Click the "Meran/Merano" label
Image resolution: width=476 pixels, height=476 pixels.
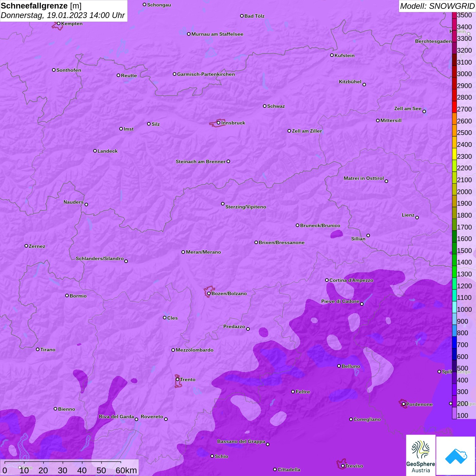(203, 252)
